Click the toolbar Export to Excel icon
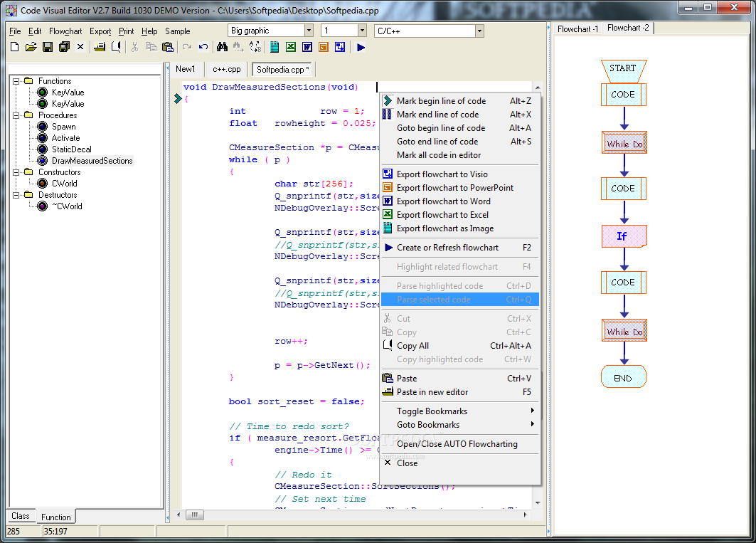 291,47
